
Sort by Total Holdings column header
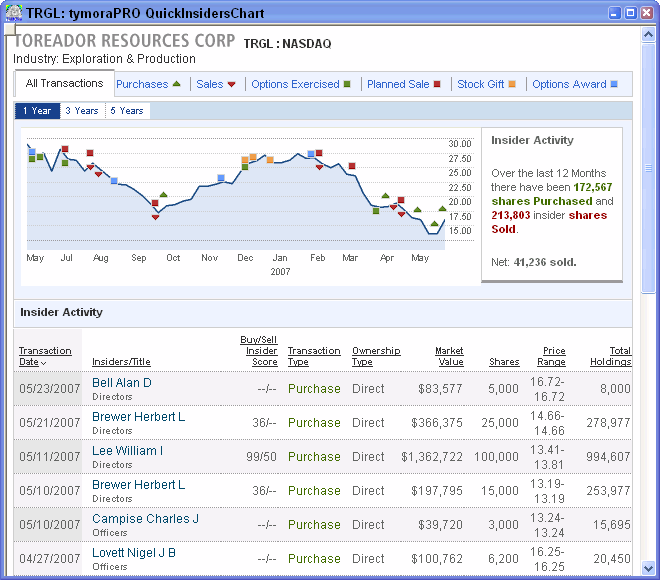tap(610, 356)
